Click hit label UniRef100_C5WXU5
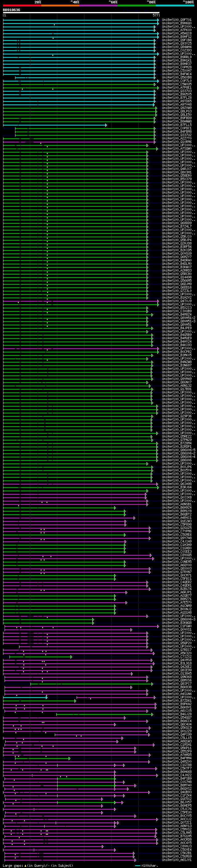The height and width of the screenshot is (868, 197). click(x=177, y=84)
